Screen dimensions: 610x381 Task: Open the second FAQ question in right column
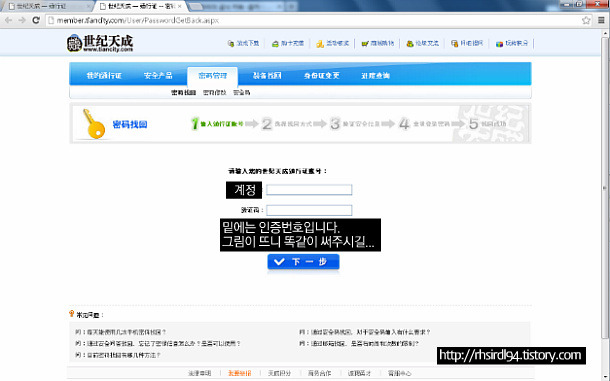[x=359, y=344]
